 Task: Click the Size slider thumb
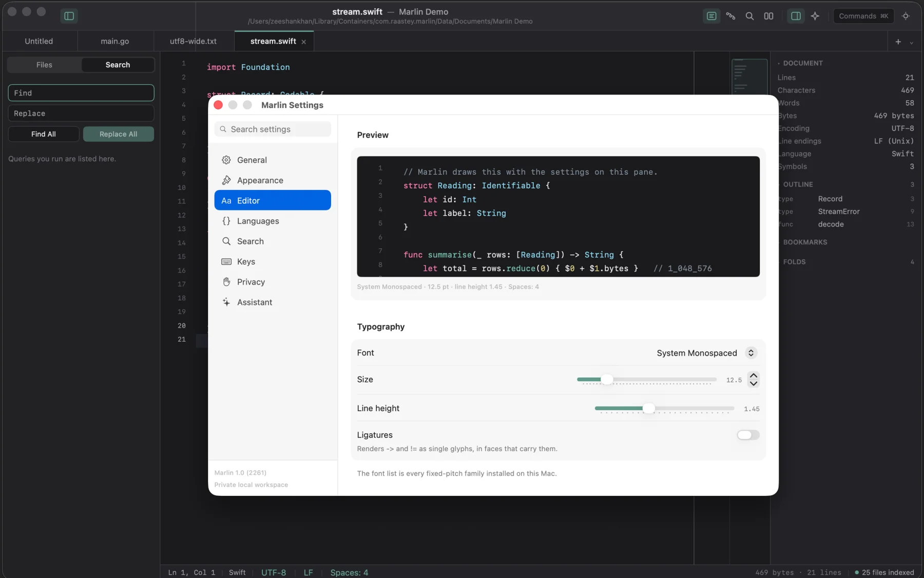607,380
